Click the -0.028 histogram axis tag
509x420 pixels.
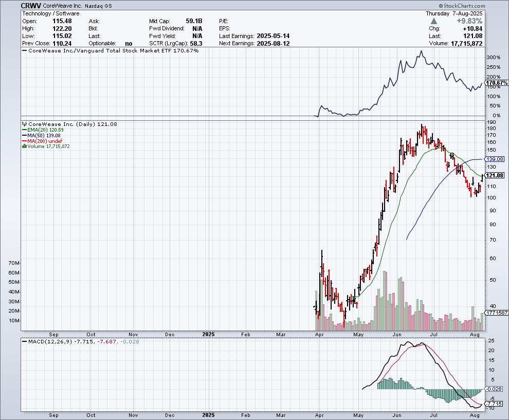(494, 389)
